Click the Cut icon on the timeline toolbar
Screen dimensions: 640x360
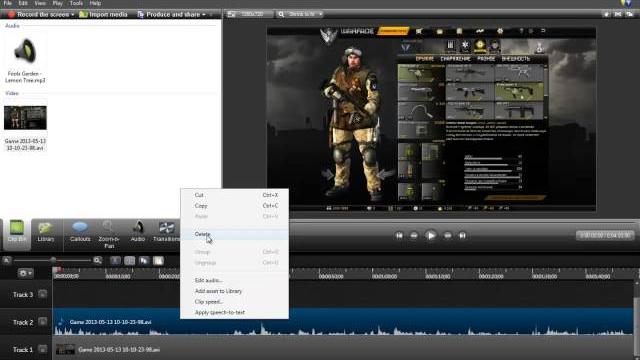pyautogui.click(x=116, y=260)
